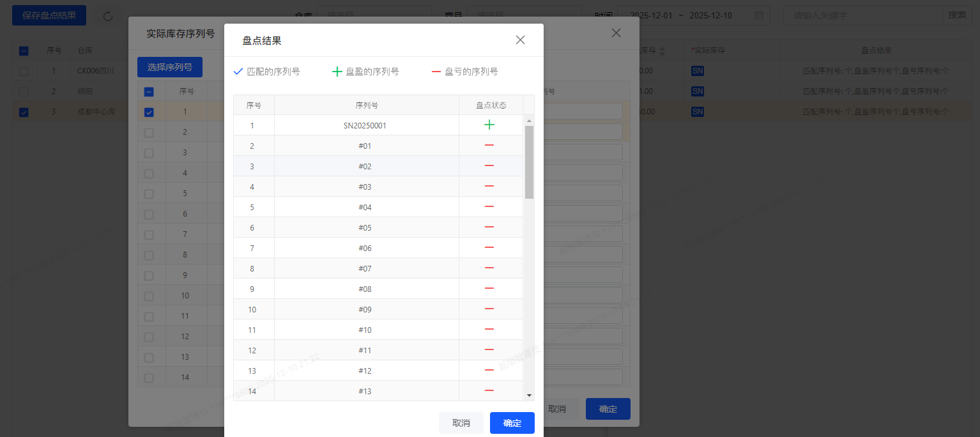Uncheck the 成都中心库 row checkbox
The image size is (980, 437).
pyautogui.click(x=24, y=112)
